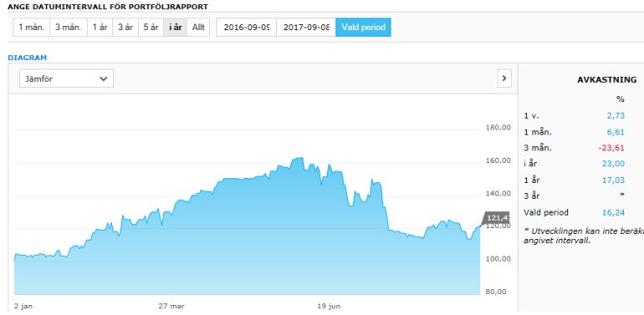Click the 19 jun date on chart axis
The width and height of the screenshot is (644, 315).
pyautogui.click(x=329, y=306)
